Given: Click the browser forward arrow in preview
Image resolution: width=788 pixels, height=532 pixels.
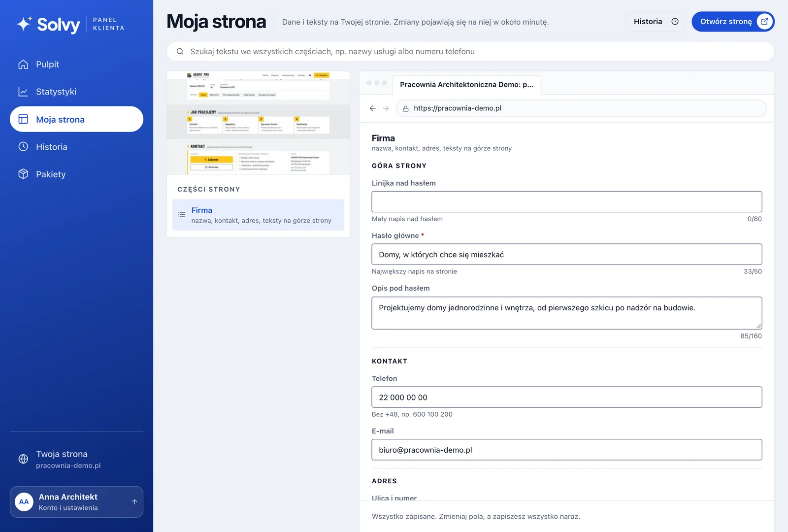Looking at the screenshot, I should 386,108.
